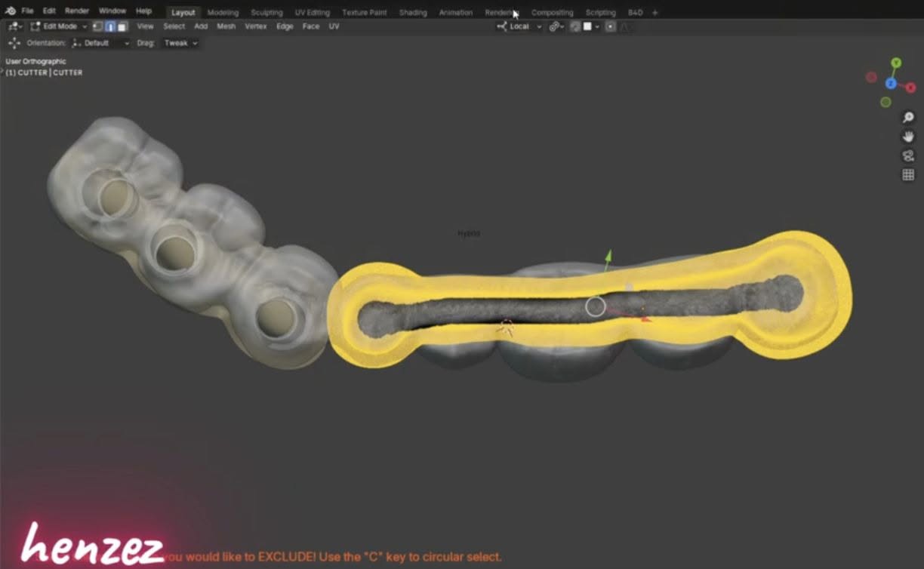Enable vertex select mode
Image resolution: width=924 pixels, height=569 pixels.
[x=97, y=26]
